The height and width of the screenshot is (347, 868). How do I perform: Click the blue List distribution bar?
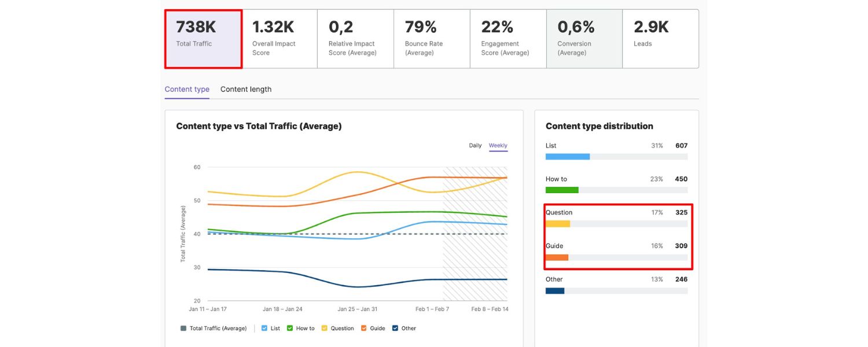pyautogui.click(x=568, y=157)
